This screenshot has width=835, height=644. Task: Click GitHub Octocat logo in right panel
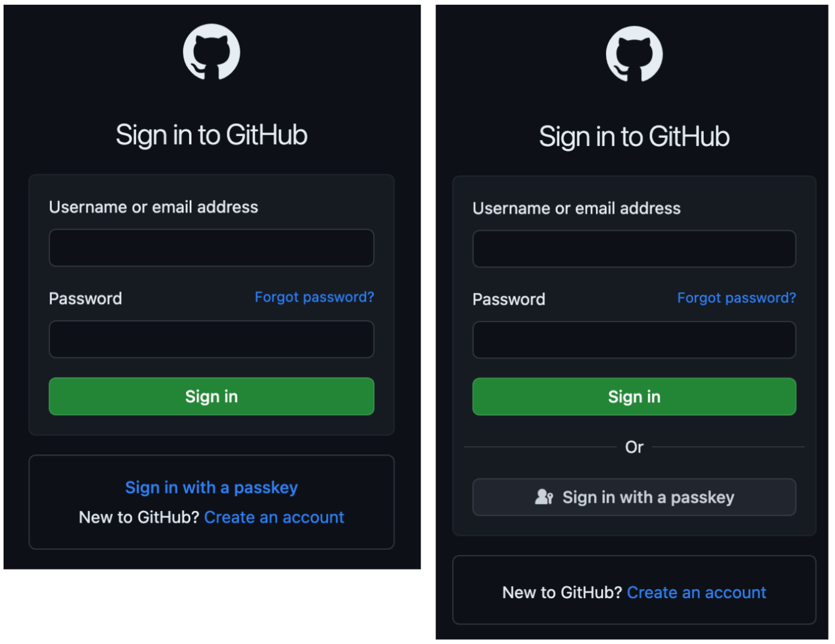click(634, 54)
